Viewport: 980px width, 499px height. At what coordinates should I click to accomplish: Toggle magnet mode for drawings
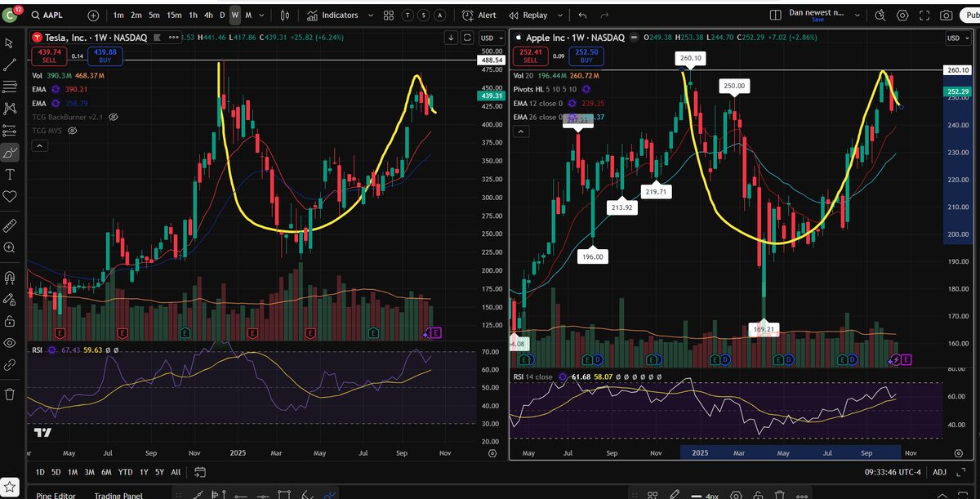coord(10,276)
